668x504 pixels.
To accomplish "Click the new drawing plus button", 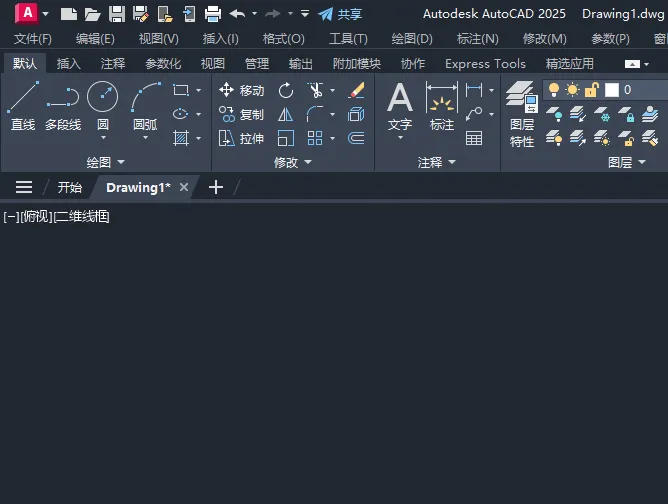I will pyautogui.click(x=216, y=187).
